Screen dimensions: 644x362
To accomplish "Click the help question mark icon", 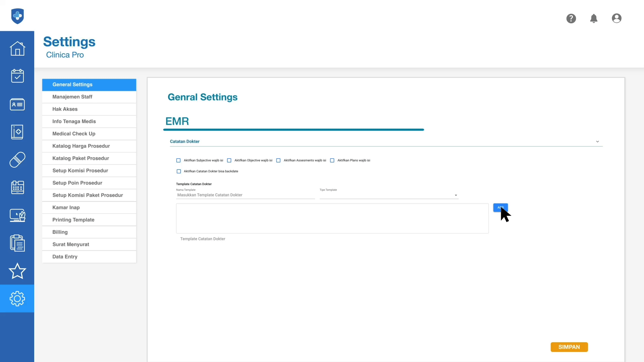I will [571, 18].
